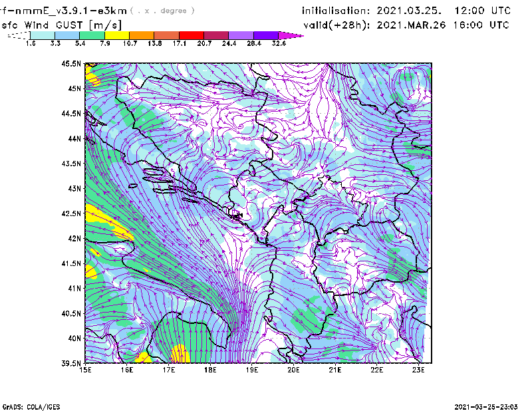
Task: Click the 23E longitude label
Action: pyautogui.click(x=418, y=370)
